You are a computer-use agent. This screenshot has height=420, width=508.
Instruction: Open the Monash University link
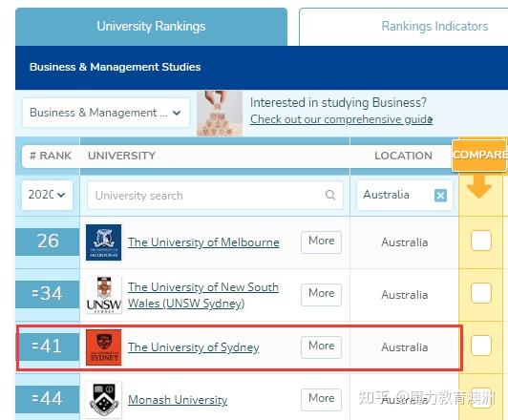178,400
